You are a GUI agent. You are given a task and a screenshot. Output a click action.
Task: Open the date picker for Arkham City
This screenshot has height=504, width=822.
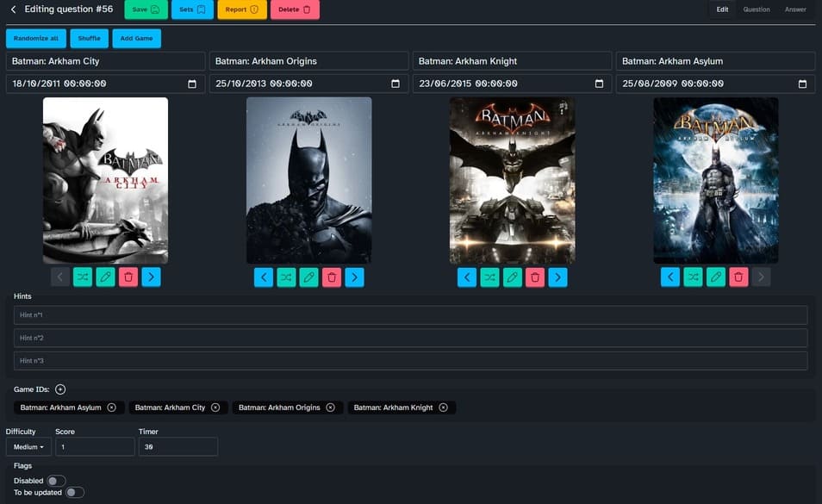point(192,84)
